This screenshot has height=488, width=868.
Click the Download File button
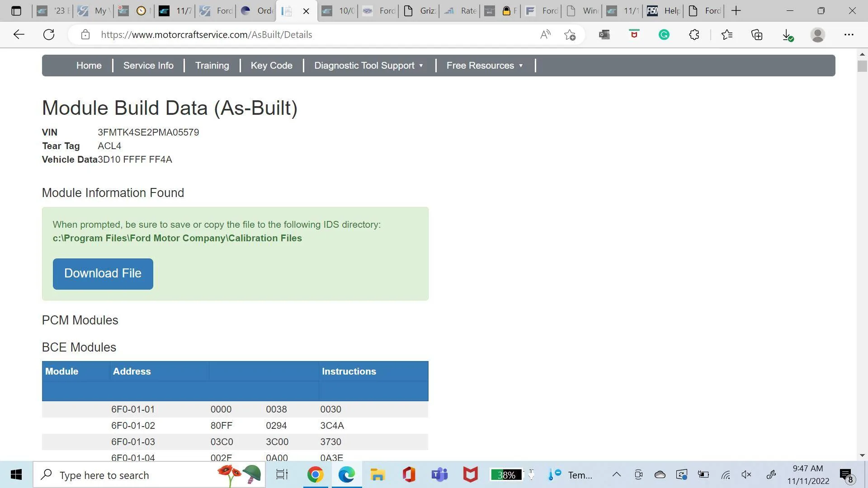(103, 274)
